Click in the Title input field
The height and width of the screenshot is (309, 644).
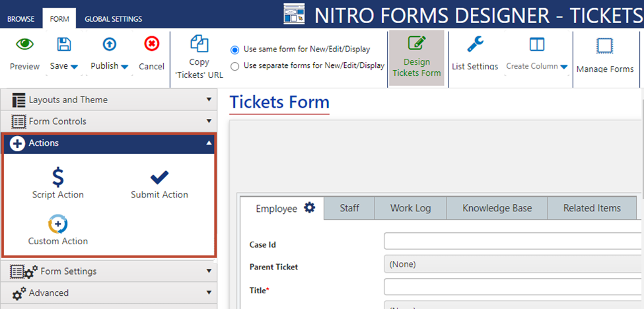(513, 287)
